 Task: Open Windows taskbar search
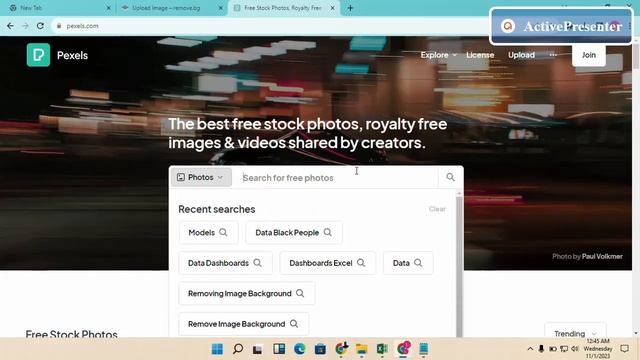[x=238, y=349]
